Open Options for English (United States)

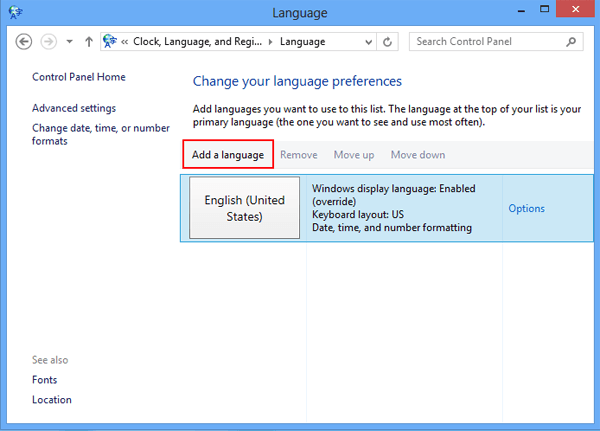pyautogui.click(x=526, y=208)
